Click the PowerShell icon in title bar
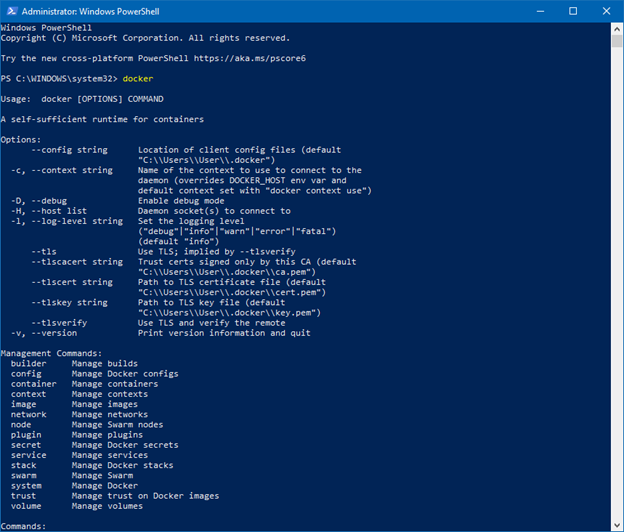 click(x=12, y=11)
